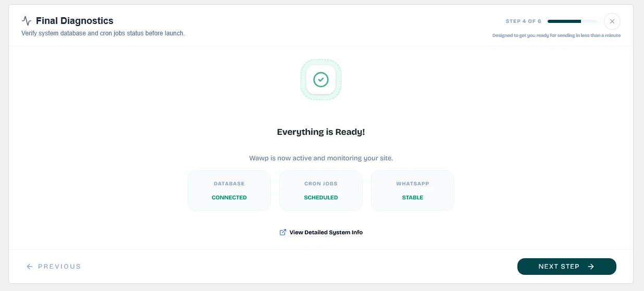The height and width of the screenshot is (291, 644).
Task: Continue with the Next Step button
Action: click(567, 267)
